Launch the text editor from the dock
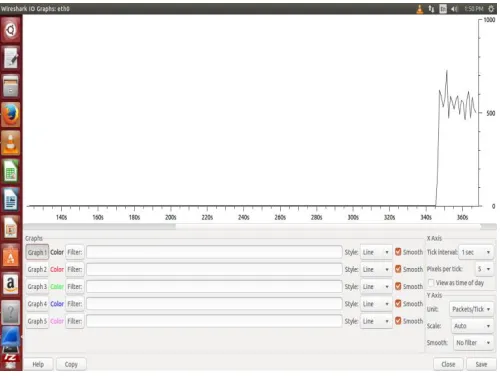 (11, 58)
